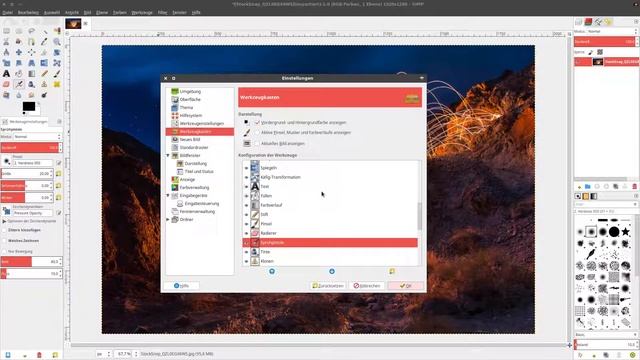The width and height of the screenshot is (640, 360).
Task: Adjust the Deckkraft slider in tool options
Action: (x=31, y=147)
